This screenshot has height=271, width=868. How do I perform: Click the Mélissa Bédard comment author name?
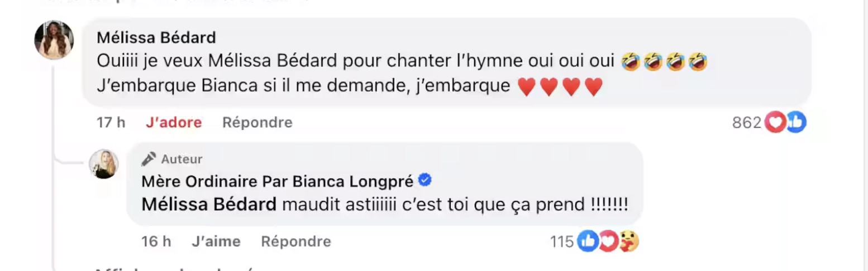[x=156, y=37]
